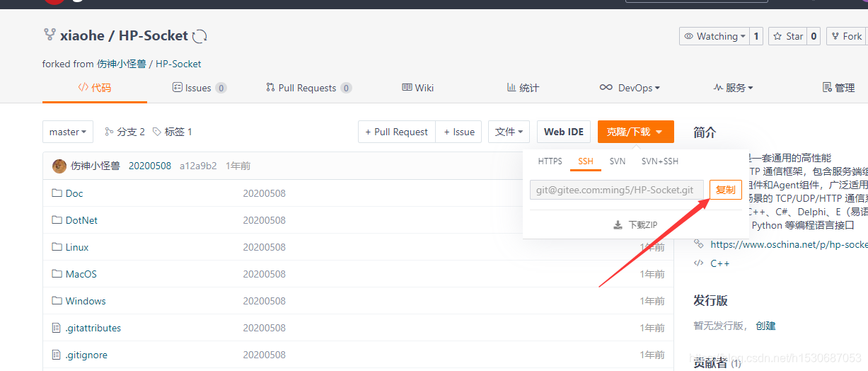Click the branch icon next to 分支 2
Screen dimensions: 868x371
point(109,132)
